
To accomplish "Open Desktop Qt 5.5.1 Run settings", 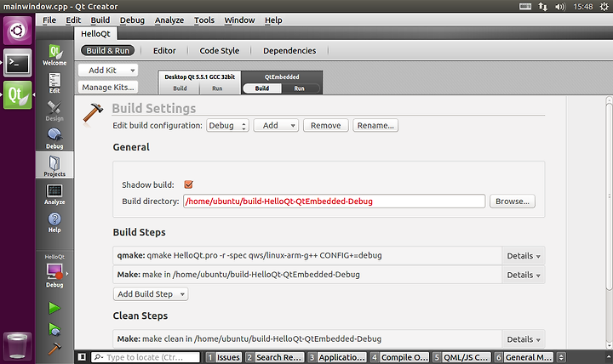I will (x=217, y=88).
